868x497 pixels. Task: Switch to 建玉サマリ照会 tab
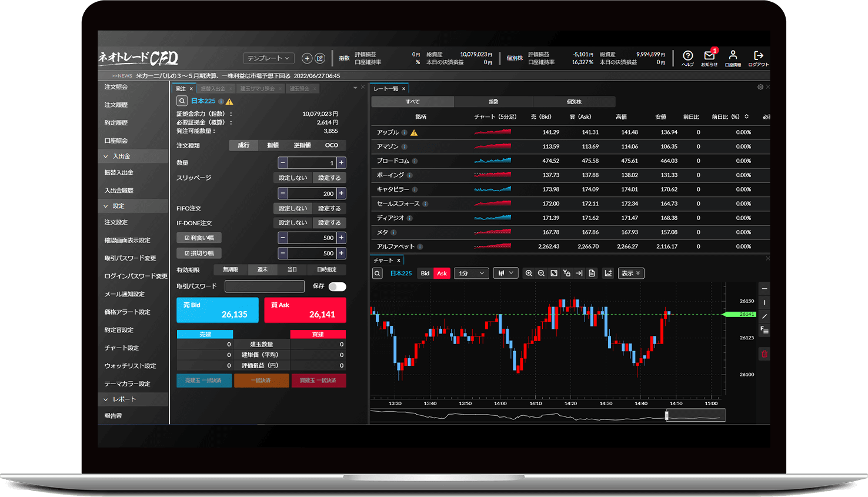257,89
